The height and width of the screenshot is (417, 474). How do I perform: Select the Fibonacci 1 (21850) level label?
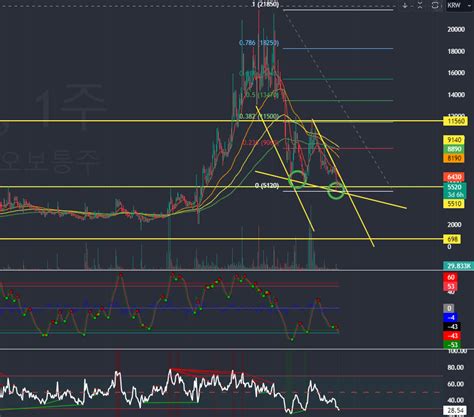(265, 4)
